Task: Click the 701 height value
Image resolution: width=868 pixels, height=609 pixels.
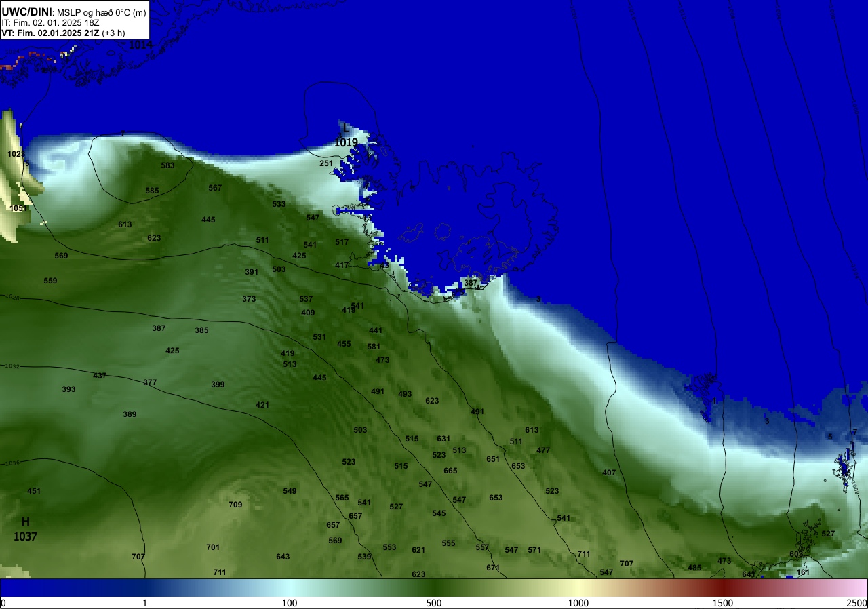Action: [213, 547]
